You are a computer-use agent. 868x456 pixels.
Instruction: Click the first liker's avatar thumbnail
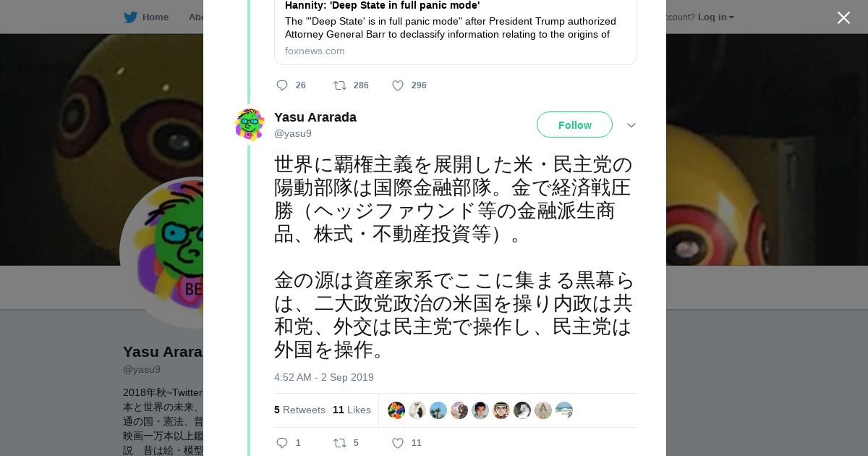(396, 410)
